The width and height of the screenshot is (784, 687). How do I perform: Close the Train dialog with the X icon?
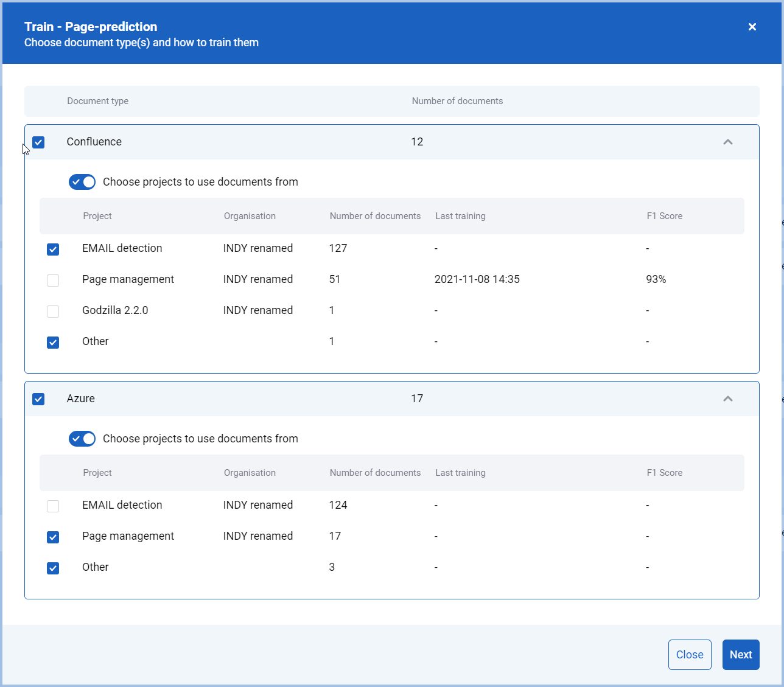752,27
